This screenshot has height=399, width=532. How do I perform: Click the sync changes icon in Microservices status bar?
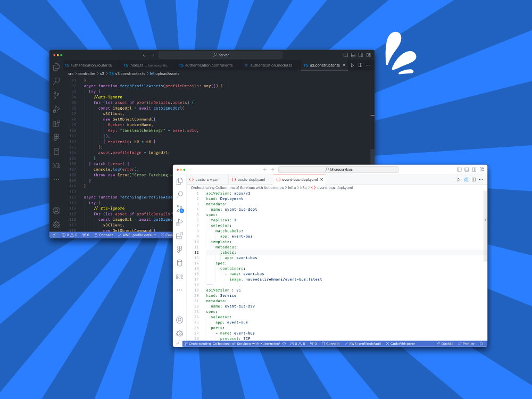click(284, 344)
